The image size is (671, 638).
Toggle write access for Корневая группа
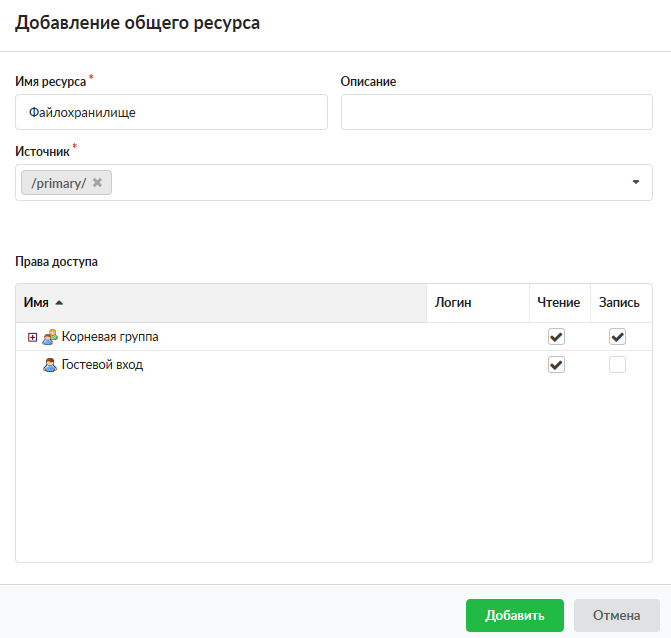617,337
